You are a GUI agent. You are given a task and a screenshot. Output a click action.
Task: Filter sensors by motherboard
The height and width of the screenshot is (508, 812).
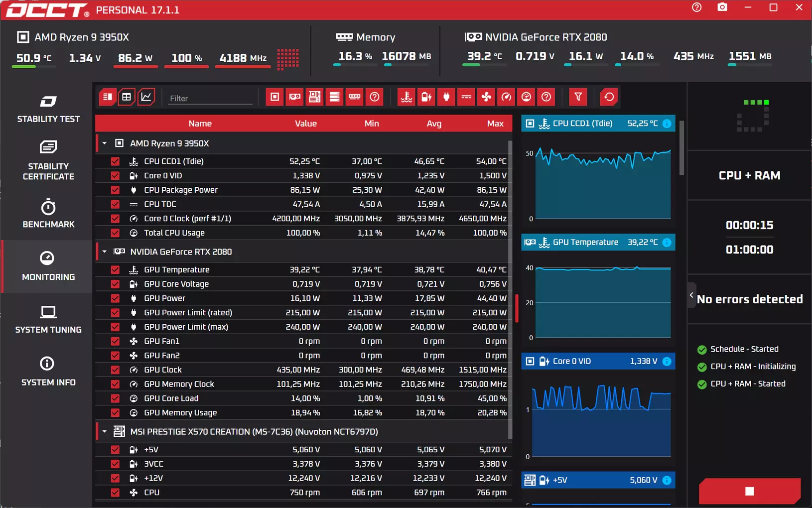tap(315, 97)
